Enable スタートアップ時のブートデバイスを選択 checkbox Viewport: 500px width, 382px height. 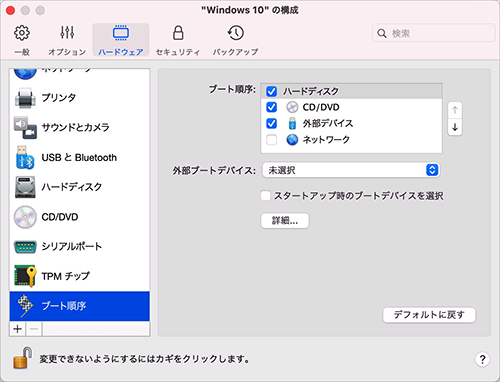point(265,196)
